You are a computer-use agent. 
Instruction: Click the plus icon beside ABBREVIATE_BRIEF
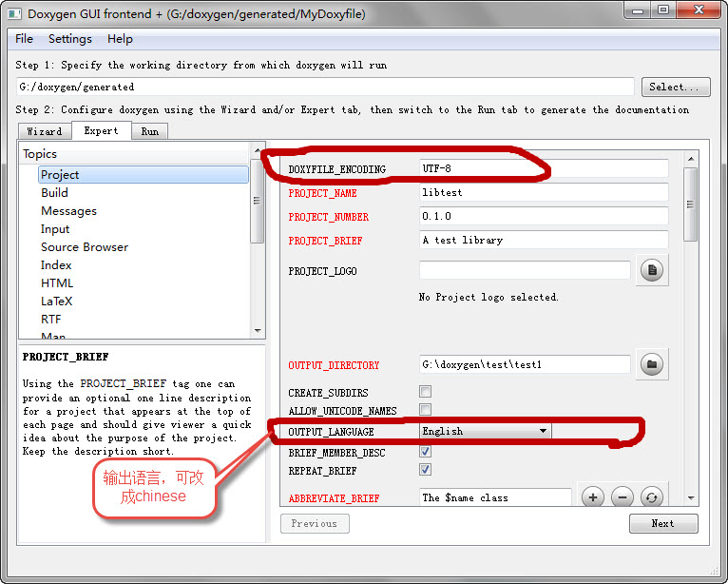(x=593, y=497)
